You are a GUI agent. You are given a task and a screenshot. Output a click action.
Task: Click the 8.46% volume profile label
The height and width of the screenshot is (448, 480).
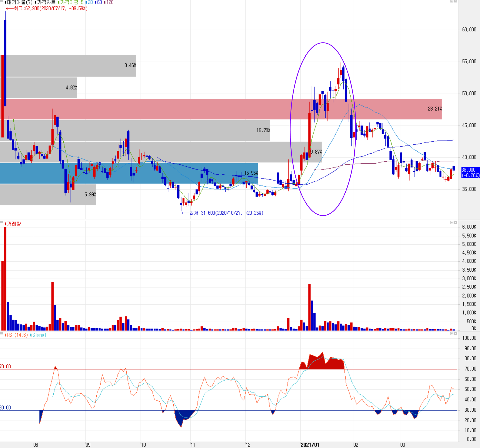[x=130, y=65]
